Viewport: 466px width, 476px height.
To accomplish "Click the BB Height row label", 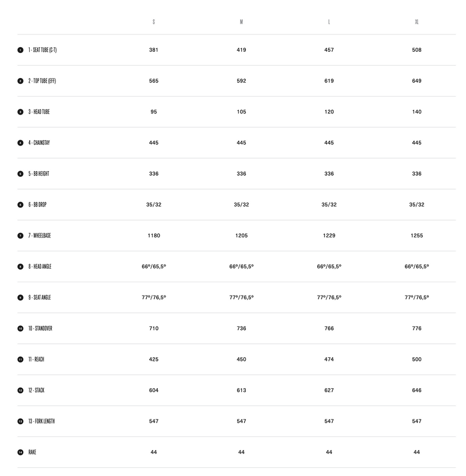I will coord(40,174).
